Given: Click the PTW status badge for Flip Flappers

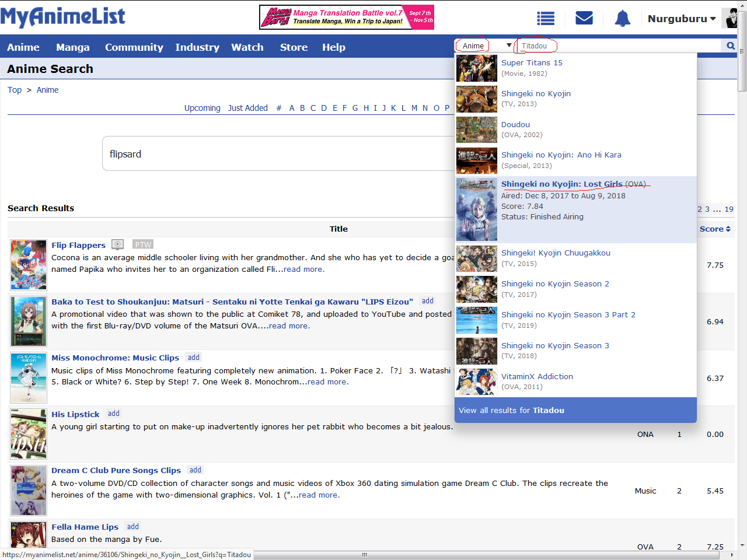Looking at the screenshot, I should (x=143, y=244).
